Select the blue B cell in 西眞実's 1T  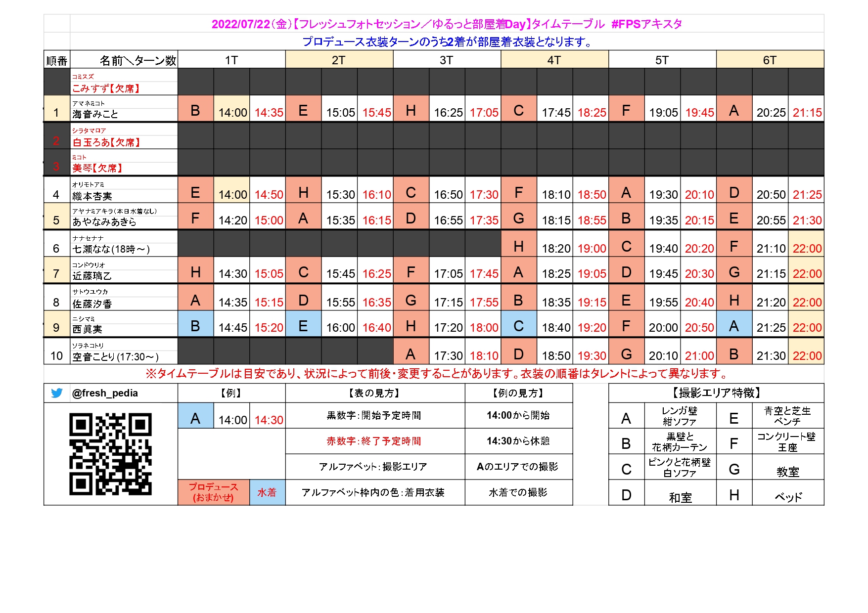pos(195,326)
